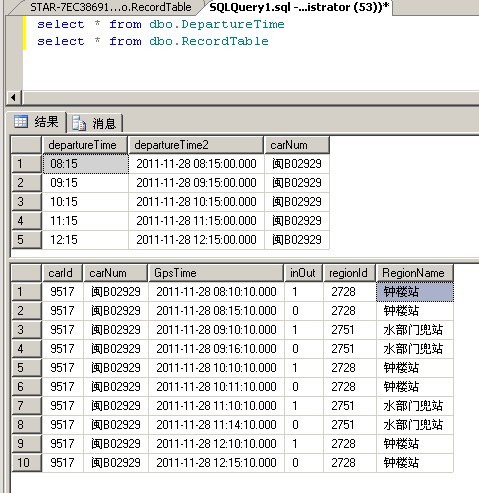The height and width of the screenshot is (493, 479).
Task: Click the results grid icon on 结果 tab
Action: [x=21, y=121]
